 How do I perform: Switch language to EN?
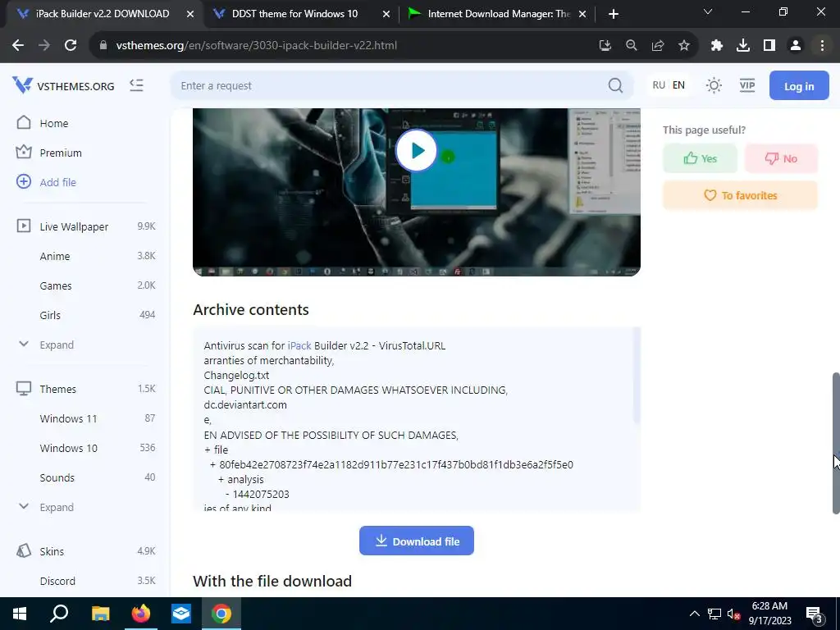click(x=678, y=85)
